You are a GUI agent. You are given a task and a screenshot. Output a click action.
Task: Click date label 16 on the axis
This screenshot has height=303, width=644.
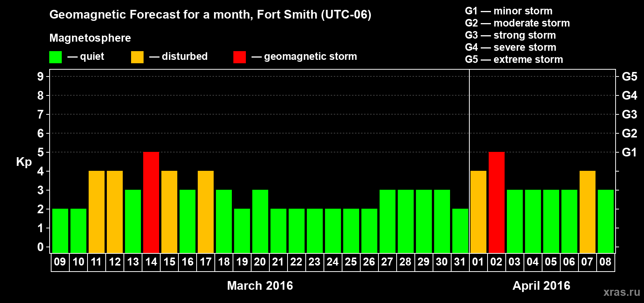(188, 262)
